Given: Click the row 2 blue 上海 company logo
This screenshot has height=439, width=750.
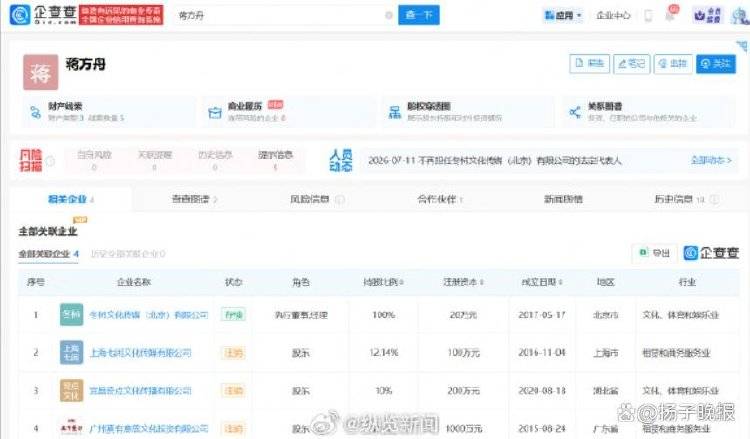Looking at the screenshot, I should (71, 352).
